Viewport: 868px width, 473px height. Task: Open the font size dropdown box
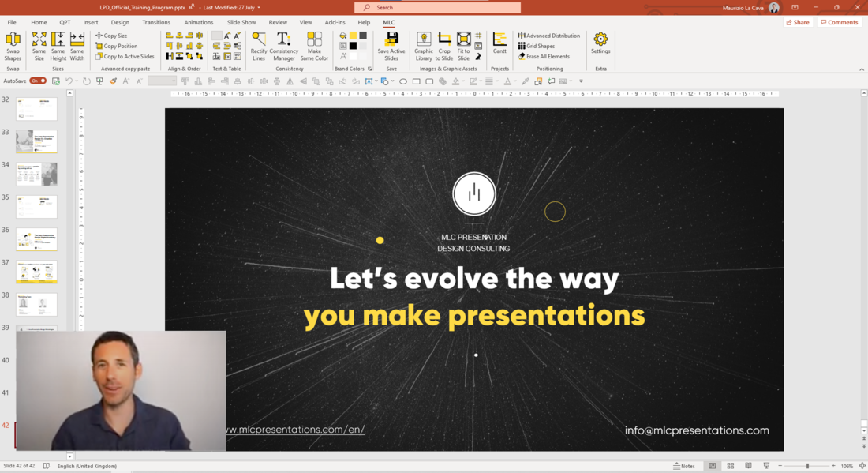click(x=162, y=81)
